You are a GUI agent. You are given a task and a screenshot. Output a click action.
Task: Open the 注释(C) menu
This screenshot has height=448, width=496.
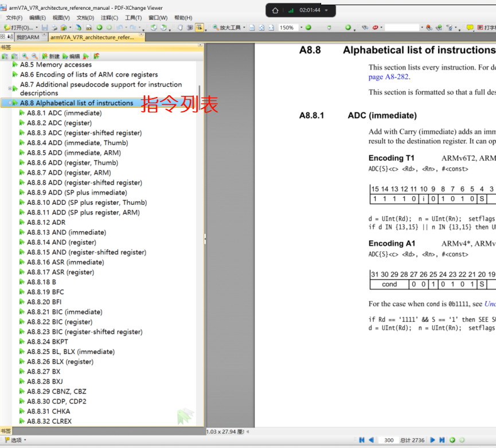click(110, 18)
